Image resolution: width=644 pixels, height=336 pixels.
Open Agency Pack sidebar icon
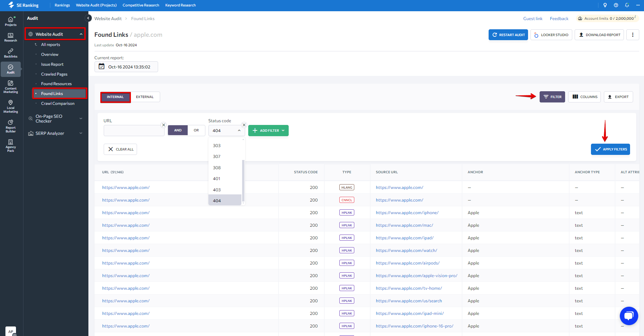tap(11, 146)
